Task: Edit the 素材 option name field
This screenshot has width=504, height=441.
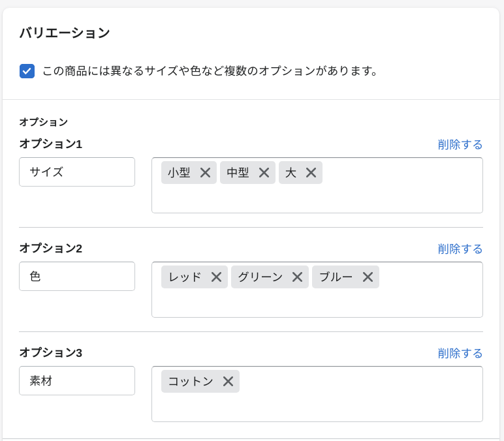Action: (x=77, y=380)
